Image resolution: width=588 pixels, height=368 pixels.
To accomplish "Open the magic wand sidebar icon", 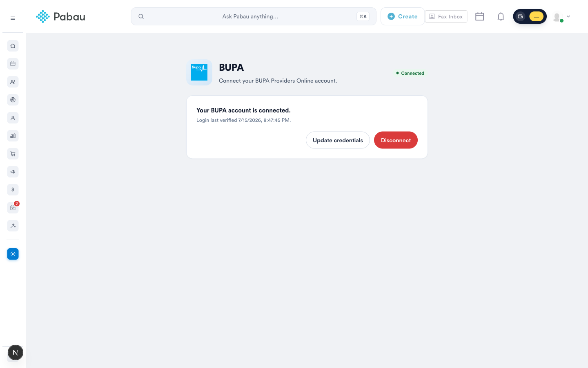I will 13,226.
